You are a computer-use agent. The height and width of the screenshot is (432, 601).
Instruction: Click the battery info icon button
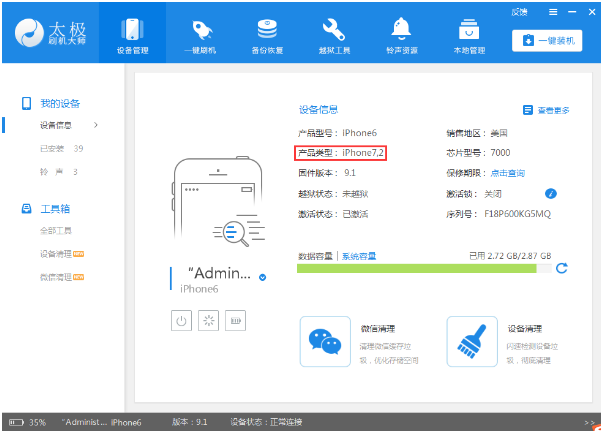click(235, 320)
